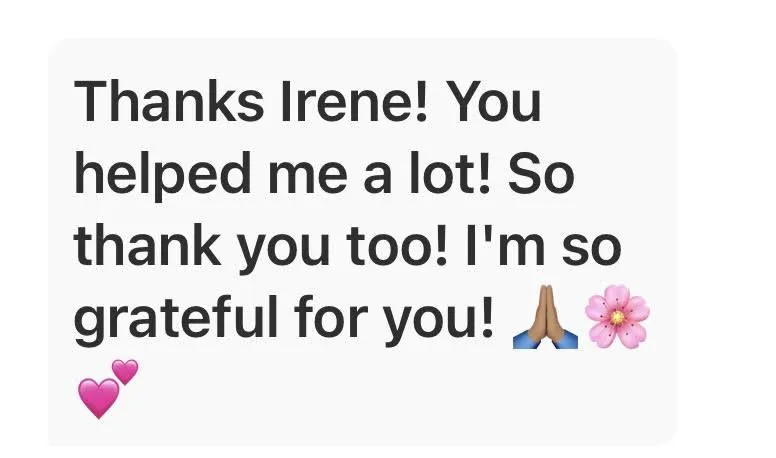The height and width of the screenshot is (458, 776).
Task: Click the smaller pink heart
Action: coord(125,372)
